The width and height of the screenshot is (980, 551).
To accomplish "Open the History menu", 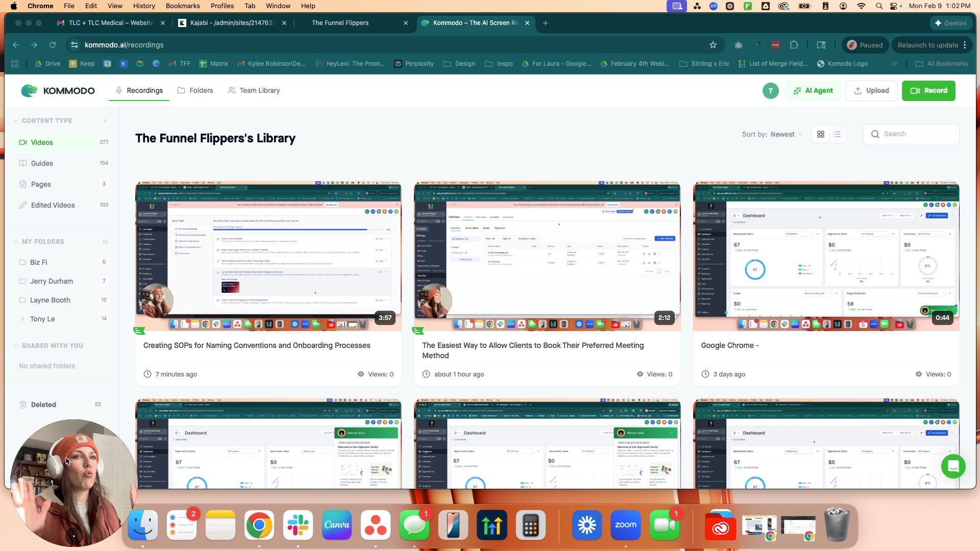I will [144, 6].
